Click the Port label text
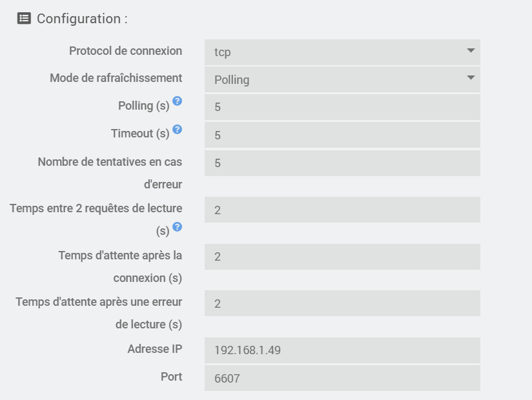532x400 pixels. click(x=171, y=377)
